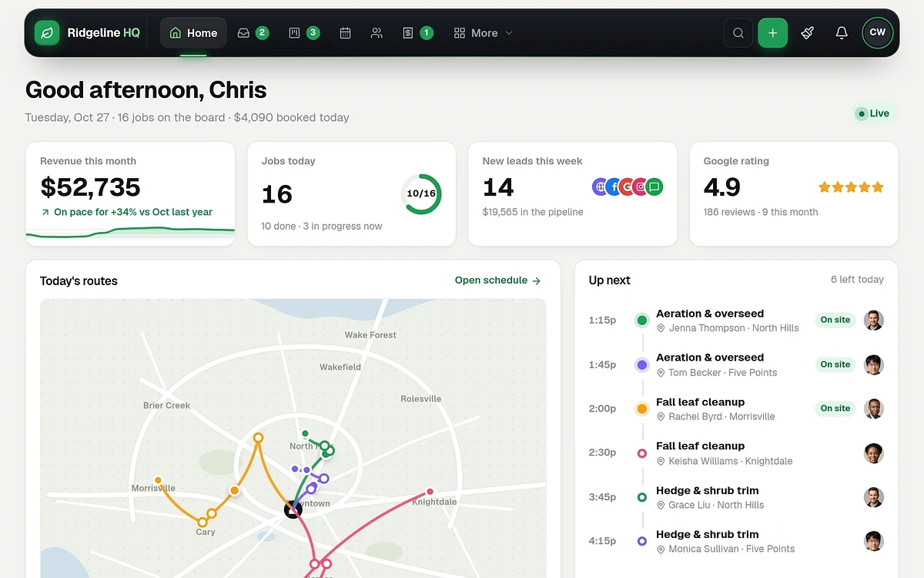Click the 14 new leads figure
This screenshot has width=924, height=578.
(x=498, y=187)
